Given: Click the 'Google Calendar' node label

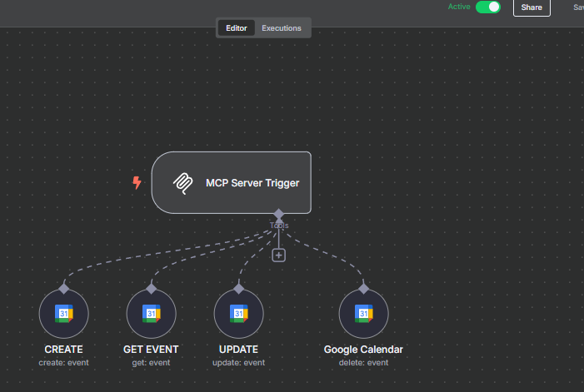Looking at the screenshot, I should point(363,350).
